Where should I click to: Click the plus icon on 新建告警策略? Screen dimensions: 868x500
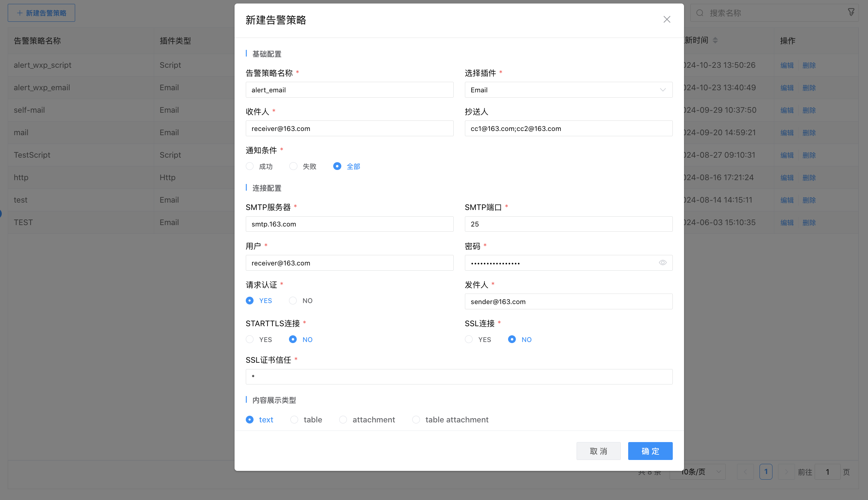[19, 13]
